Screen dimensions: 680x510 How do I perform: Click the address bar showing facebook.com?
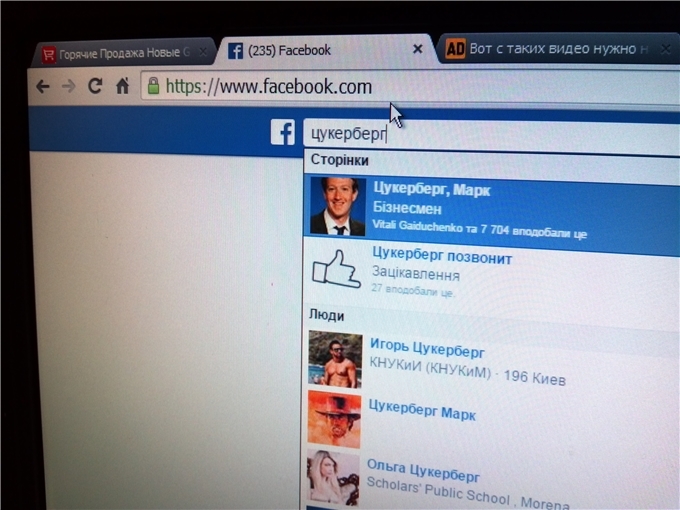[x=410, y=86]
